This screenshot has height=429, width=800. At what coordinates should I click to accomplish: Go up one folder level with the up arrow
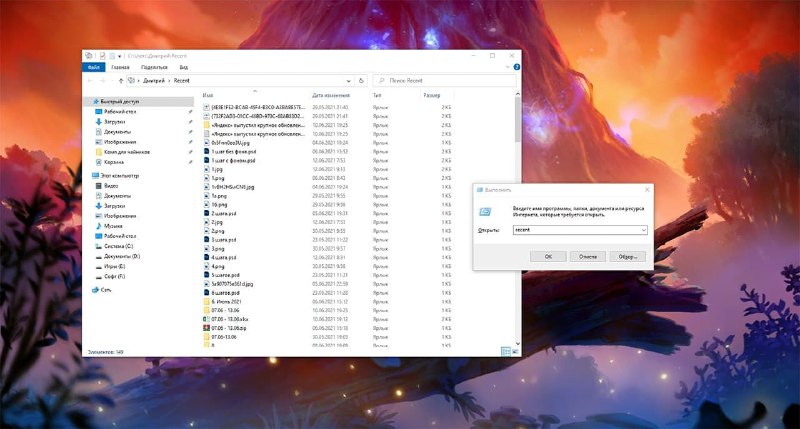click(121, 81)
